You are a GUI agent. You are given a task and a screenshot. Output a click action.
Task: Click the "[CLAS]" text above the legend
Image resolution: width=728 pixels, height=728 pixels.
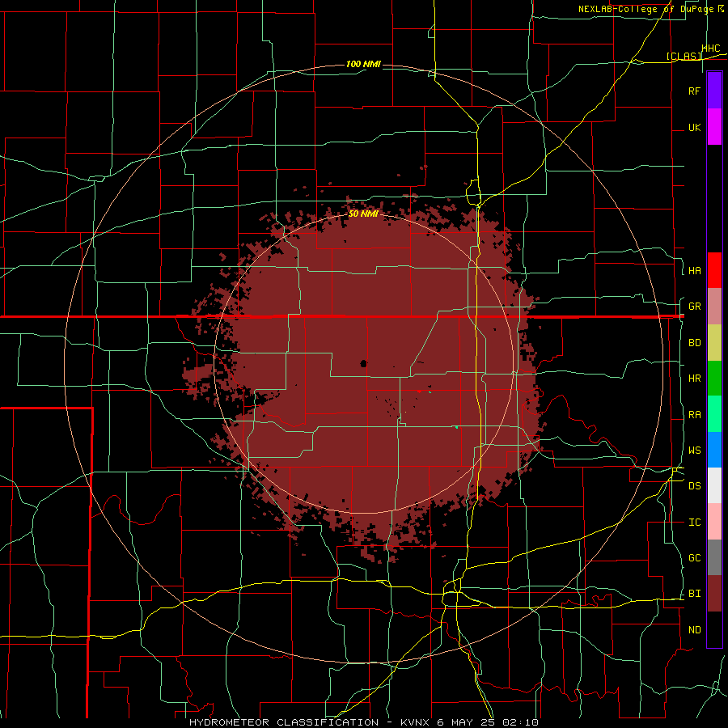(x=684, y=56)
